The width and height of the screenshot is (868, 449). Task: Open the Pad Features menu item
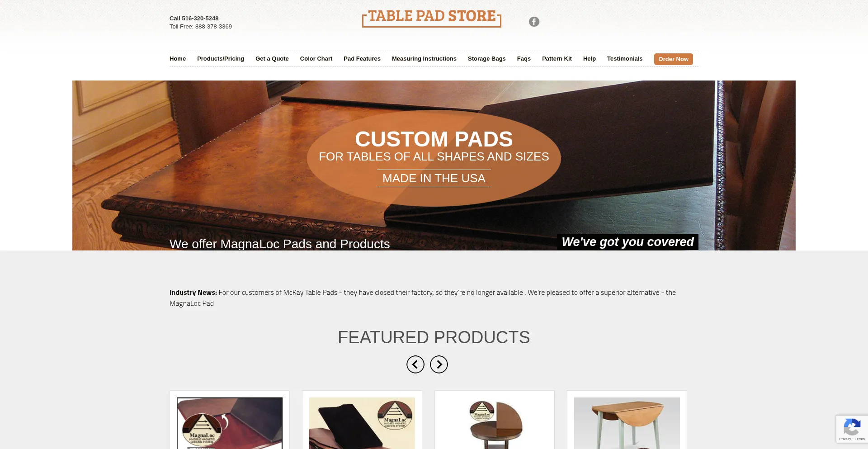362,59
